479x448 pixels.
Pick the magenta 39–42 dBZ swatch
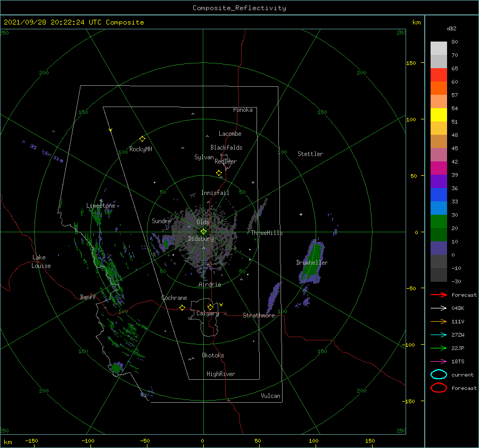coord(439,168)
